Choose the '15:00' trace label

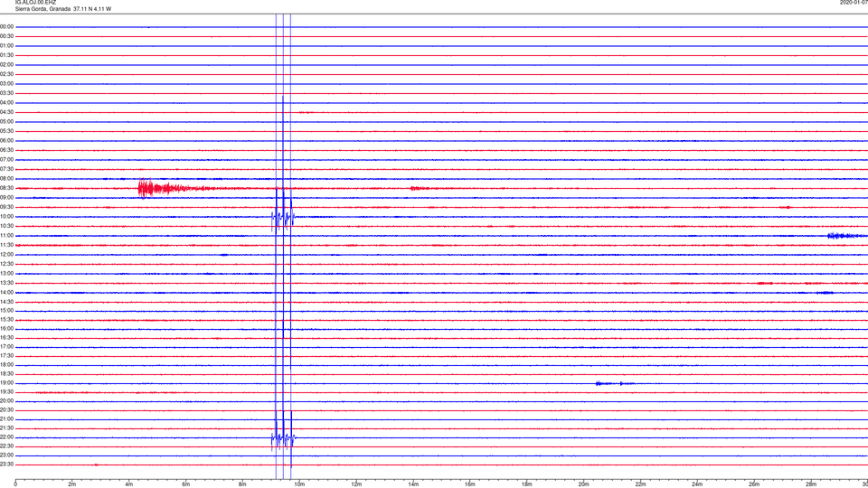pos(6,311)
